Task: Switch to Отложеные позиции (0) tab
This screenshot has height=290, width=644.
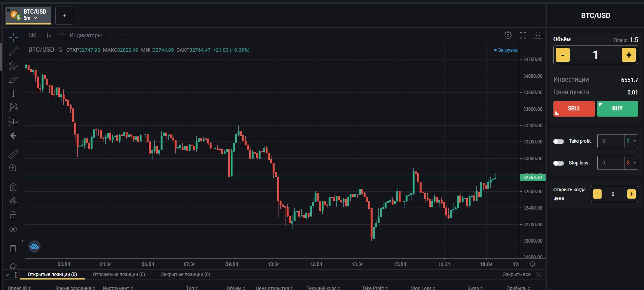Action: [x=119, y=274]
